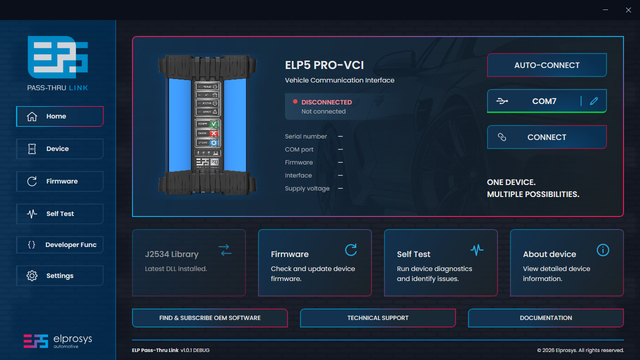640x360 pixels.
Task: Open Developer Func section
Action: 60,244
